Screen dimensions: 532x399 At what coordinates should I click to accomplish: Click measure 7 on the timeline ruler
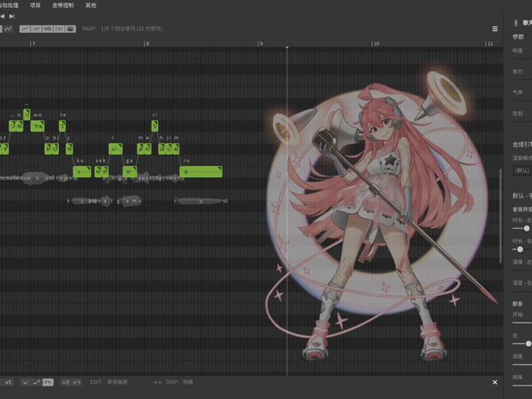[33, 43]
